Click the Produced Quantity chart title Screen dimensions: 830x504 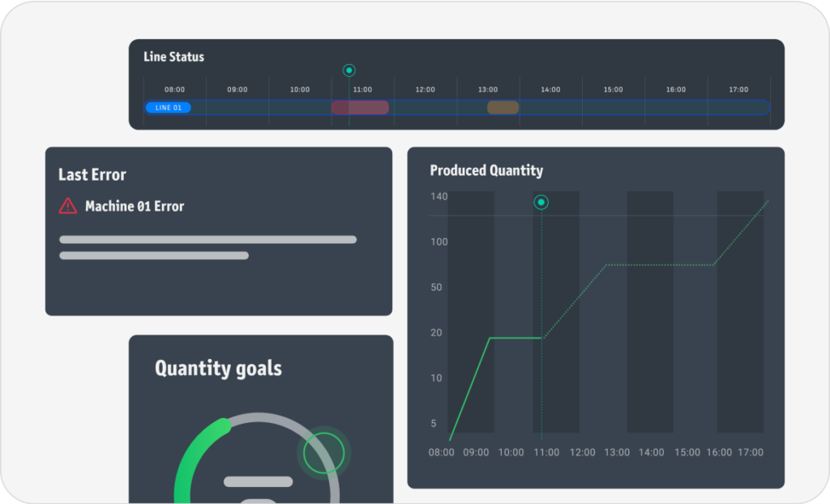click(486, 170)
